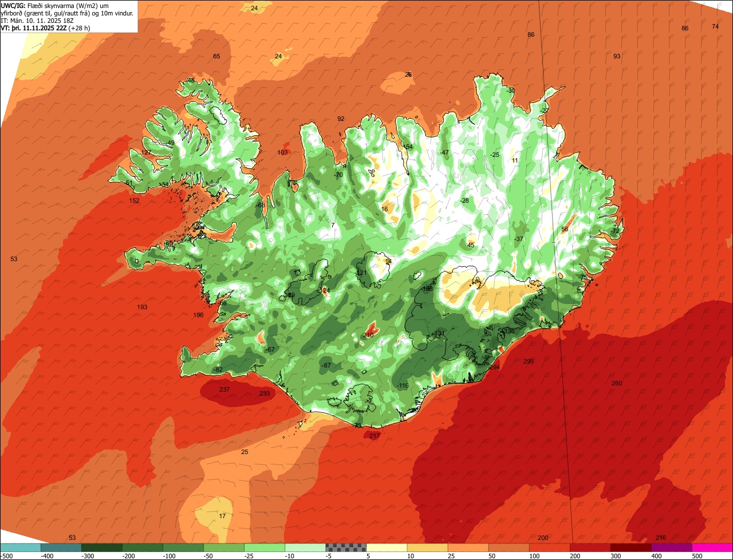Click the pale yellow legend swatch between 5 and 10
The width and height of the screenshot is (733, 560).
pos(387,547)
